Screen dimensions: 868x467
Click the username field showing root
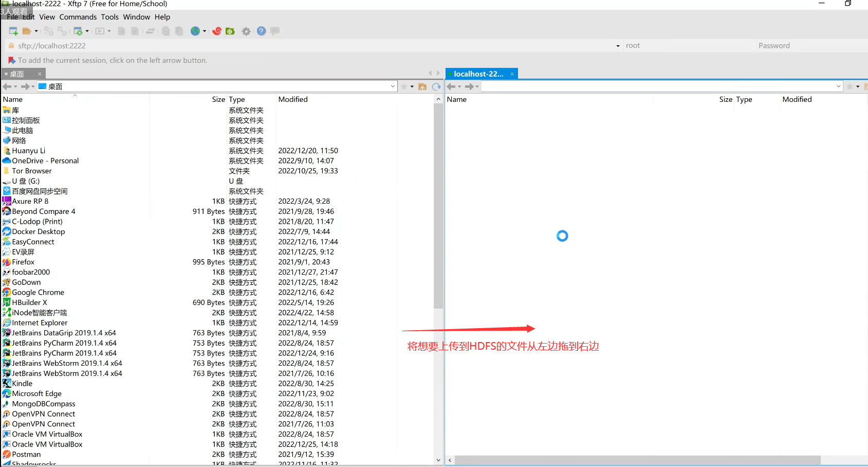689,46
